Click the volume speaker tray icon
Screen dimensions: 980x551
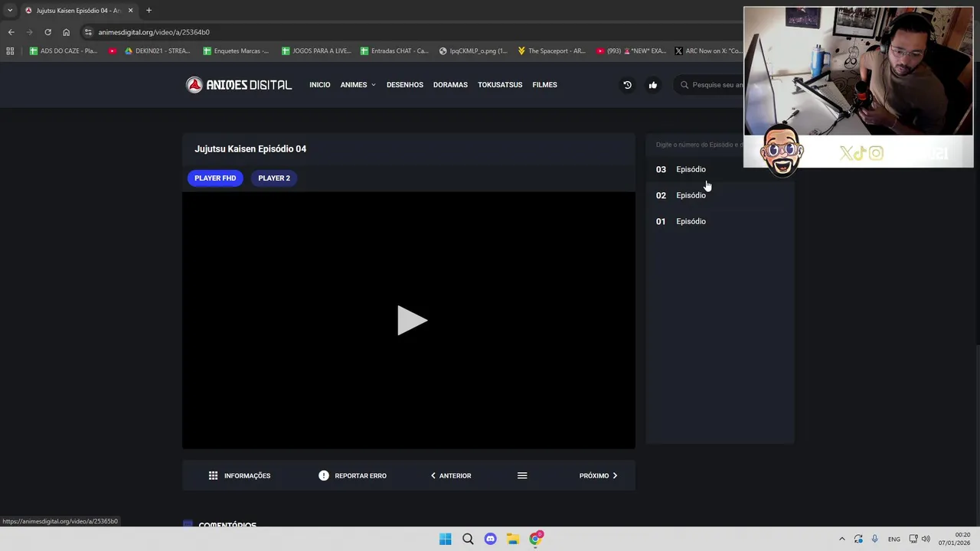[926, 539]
